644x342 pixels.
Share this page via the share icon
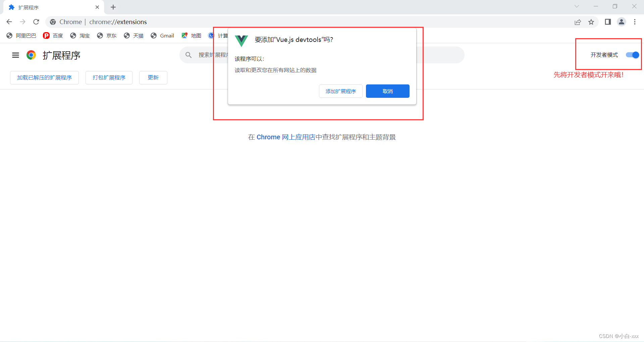[578, 22]
